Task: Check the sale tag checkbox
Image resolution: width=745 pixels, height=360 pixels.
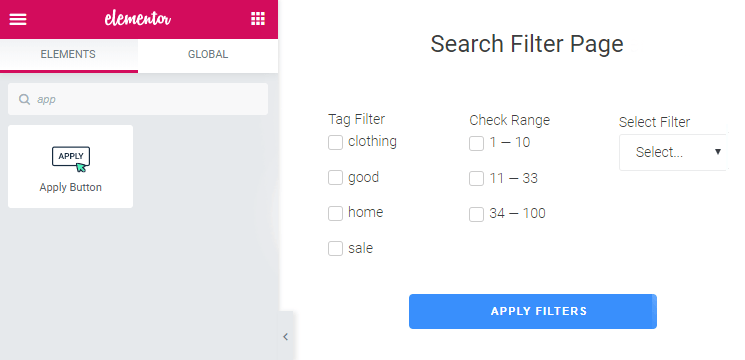Action: tap(335, 248)
